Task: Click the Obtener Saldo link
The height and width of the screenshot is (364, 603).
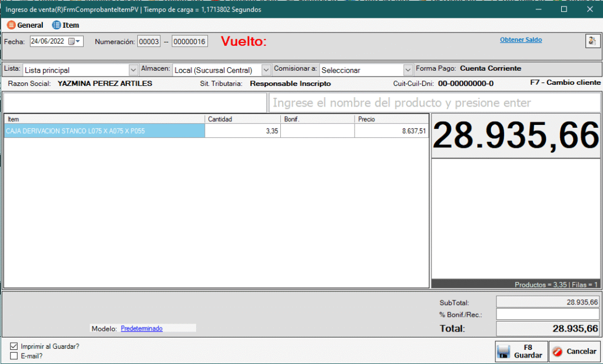Action: pos(521,40)
